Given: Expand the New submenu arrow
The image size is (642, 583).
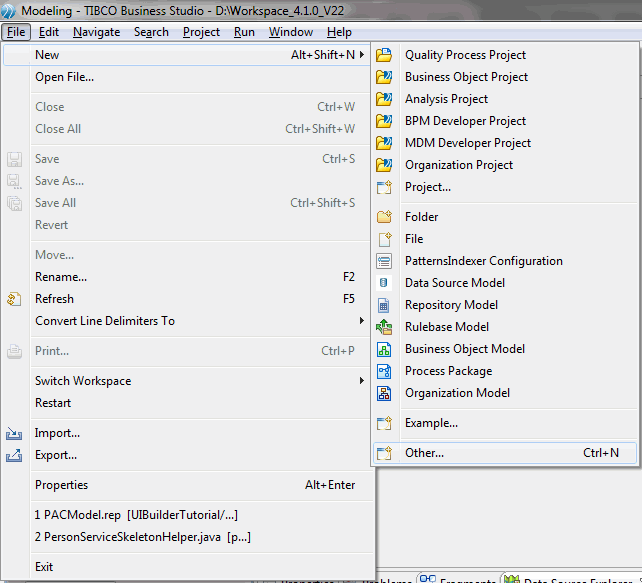Looking at the screenshot, I should [x=362, y=54].
